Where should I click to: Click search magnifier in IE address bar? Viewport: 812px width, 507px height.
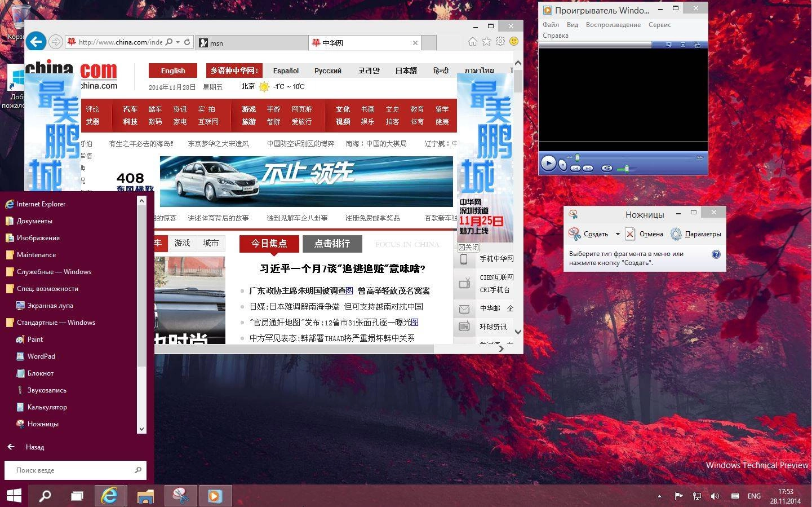(169, 42)
